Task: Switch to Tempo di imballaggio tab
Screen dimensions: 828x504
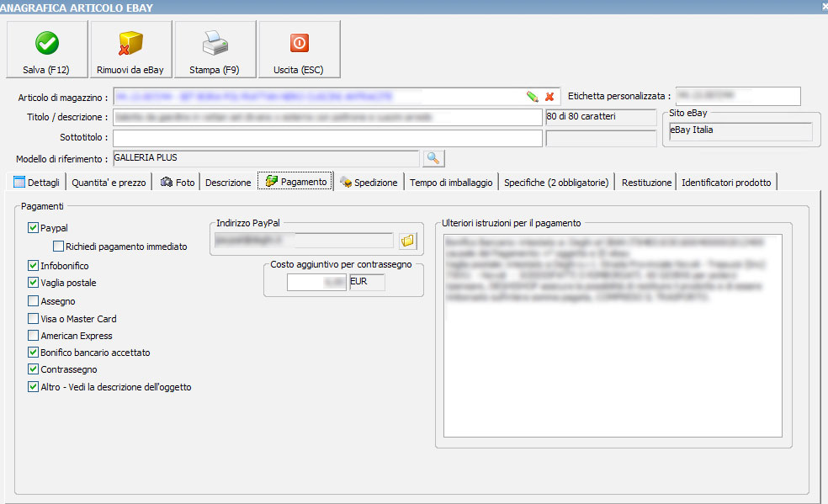Action: pos(451,182)
